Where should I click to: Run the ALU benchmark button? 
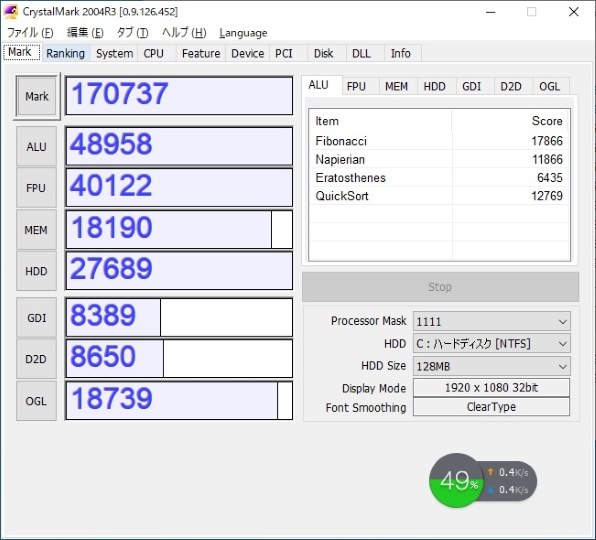click(x=36, y=146)
